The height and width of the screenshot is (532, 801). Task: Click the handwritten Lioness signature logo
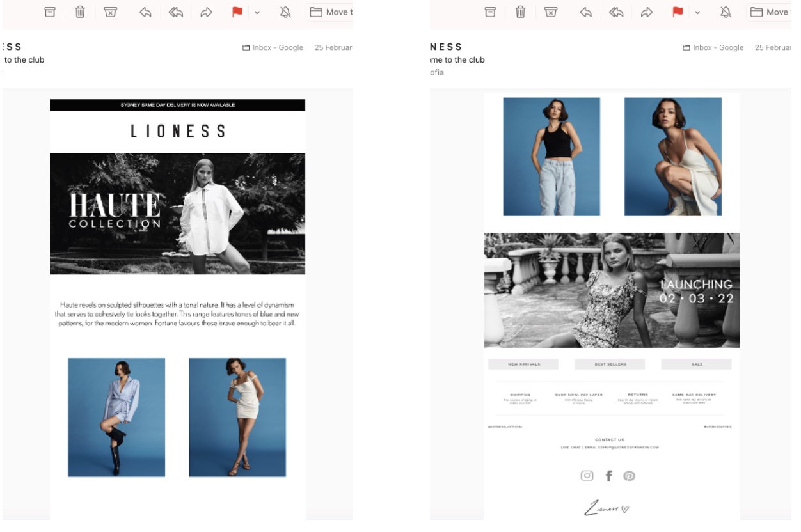[x=607, y=508]
